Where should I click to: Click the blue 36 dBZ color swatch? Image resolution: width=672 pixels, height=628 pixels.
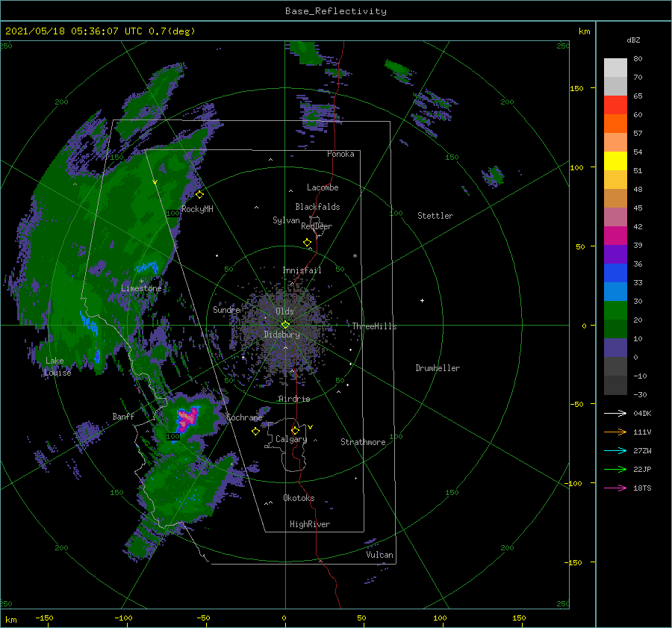[x=615, y=273]
